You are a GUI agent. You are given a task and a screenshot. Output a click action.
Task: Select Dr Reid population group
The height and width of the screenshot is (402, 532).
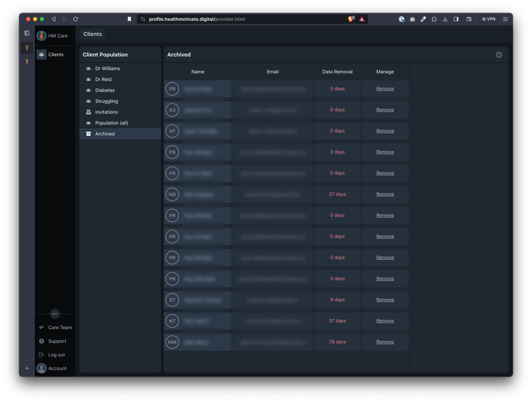click(120, 79)
